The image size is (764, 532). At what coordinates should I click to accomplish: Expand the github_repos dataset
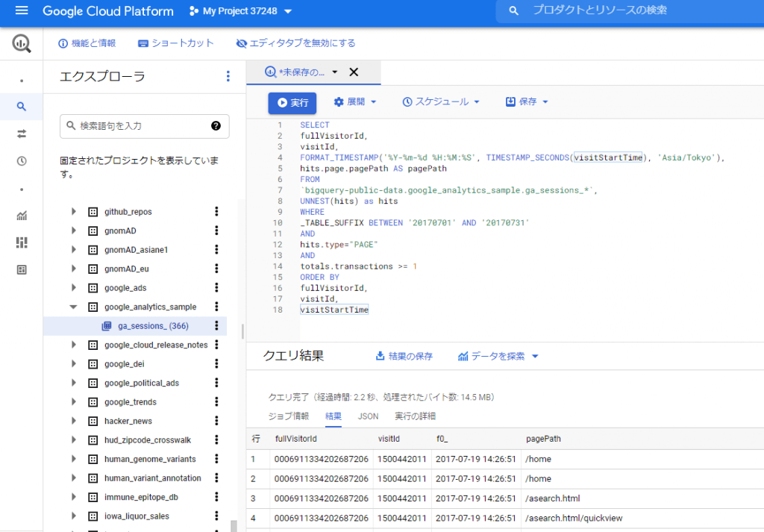pos(74,211)
